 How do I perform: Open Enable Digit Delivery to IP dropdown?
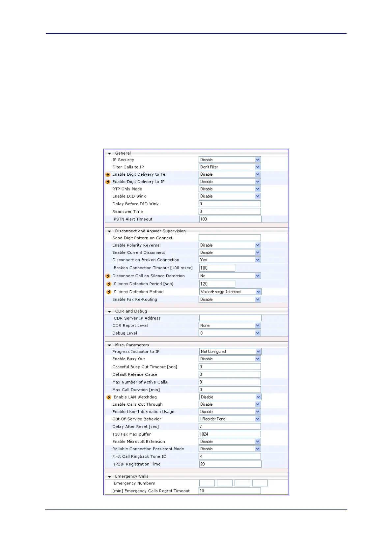pos(230,182)
